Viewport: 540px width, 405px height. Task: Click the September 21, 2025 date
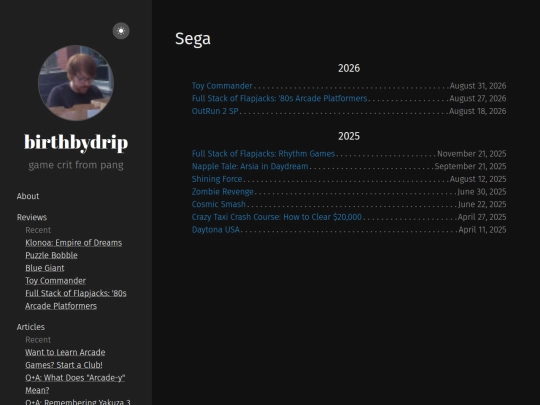coord(470,166)
